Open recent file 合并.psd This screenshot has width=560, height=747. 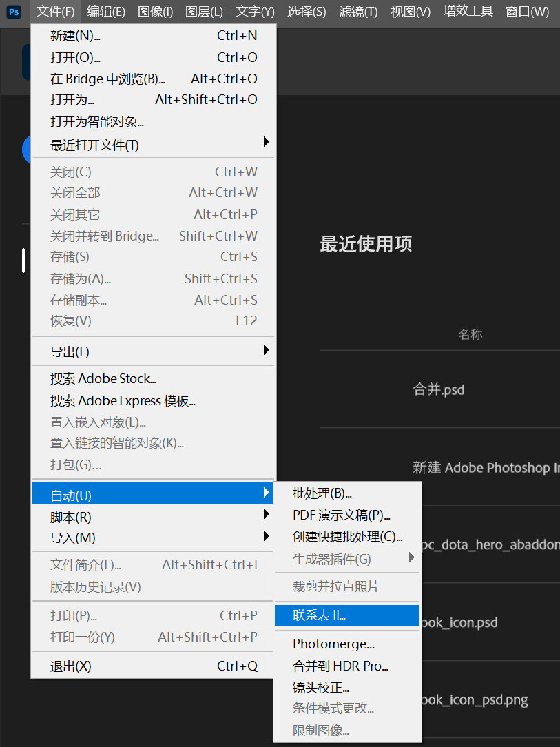coord(439,390)
